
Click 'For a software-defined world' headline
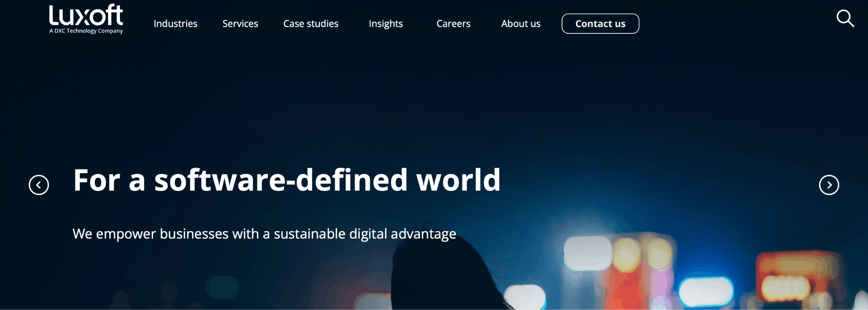(x=287, y=180)
